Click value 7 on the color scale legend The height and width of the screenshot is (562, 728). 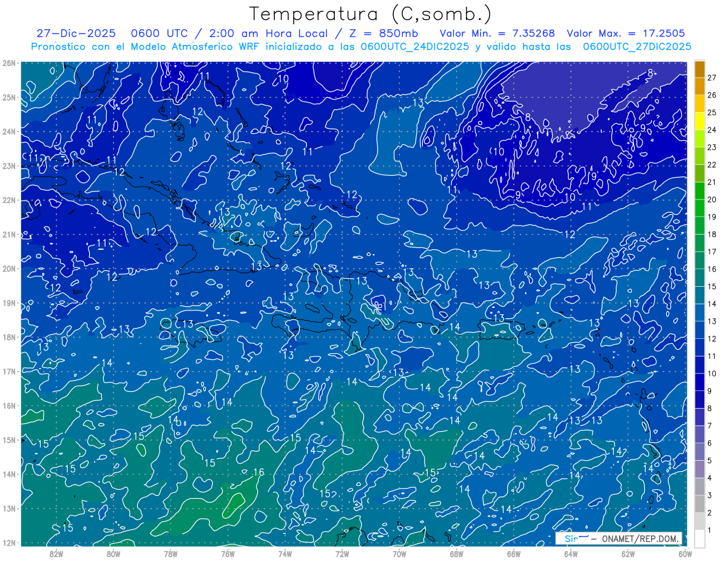[x=710, y=426]
